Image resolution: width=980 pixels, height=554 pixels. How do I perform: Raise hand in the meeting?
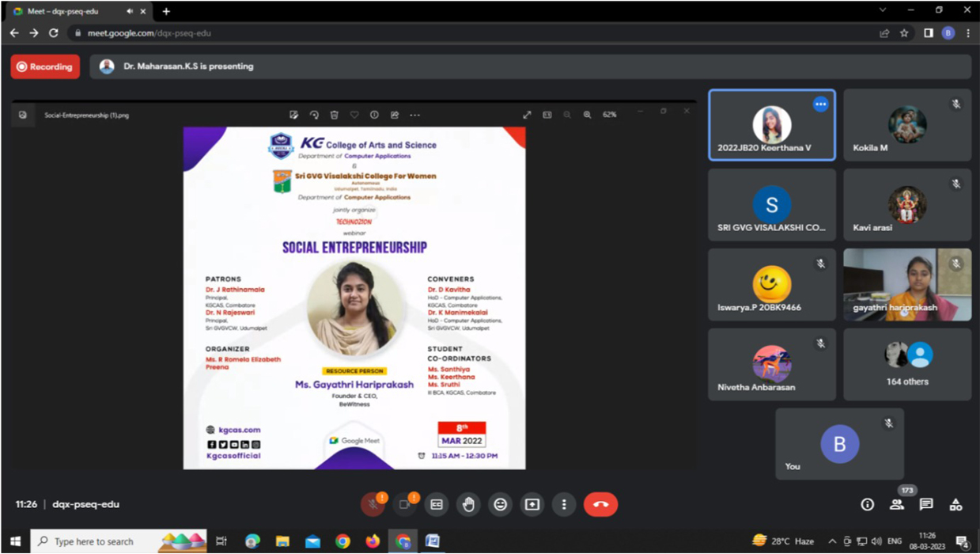468,505
